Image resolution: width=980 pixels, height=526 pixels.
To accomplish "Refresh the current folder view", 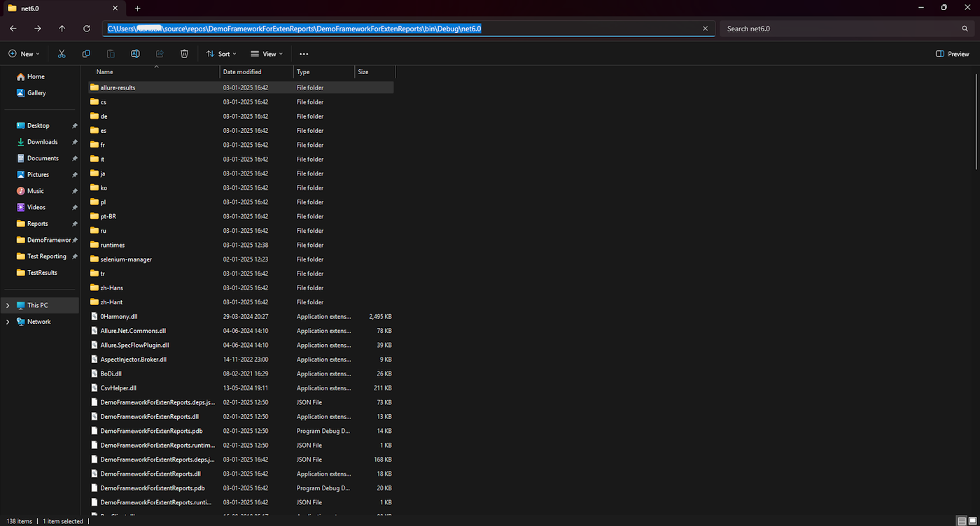I will pos(87,29).
